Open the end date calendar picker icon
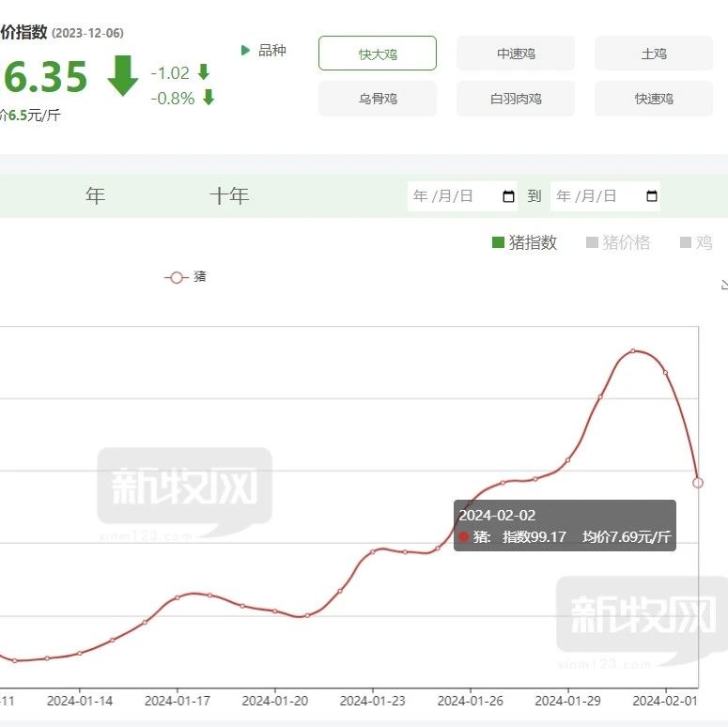Image resolution: width=728 pixels, height=727 pixels. (652, 196)
